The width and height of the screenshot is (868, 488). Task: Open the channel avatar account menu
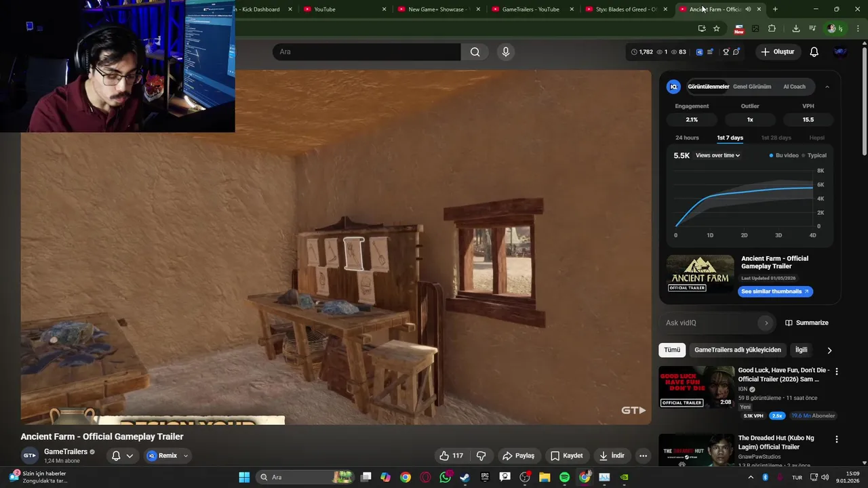pos(841,52)
